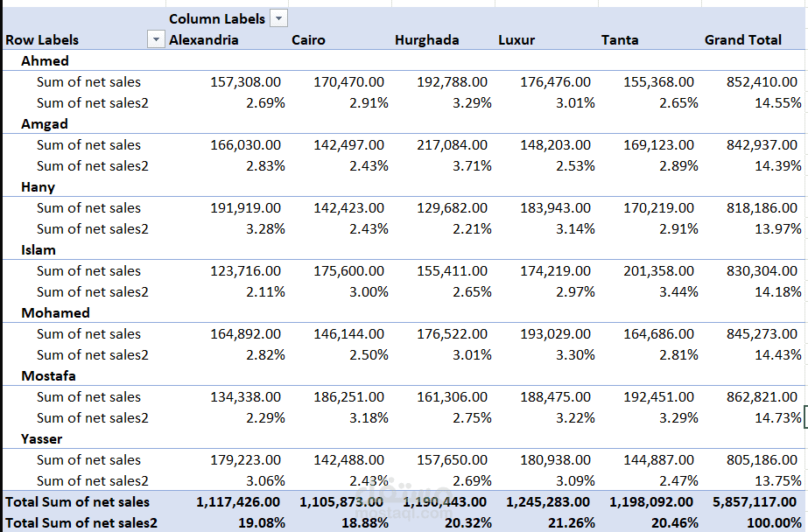Image resolution: width=808 pixels, height=532 pixels.
Task: Select the Yasser row label
Action: pyautogui.click(x=41, y=438)
